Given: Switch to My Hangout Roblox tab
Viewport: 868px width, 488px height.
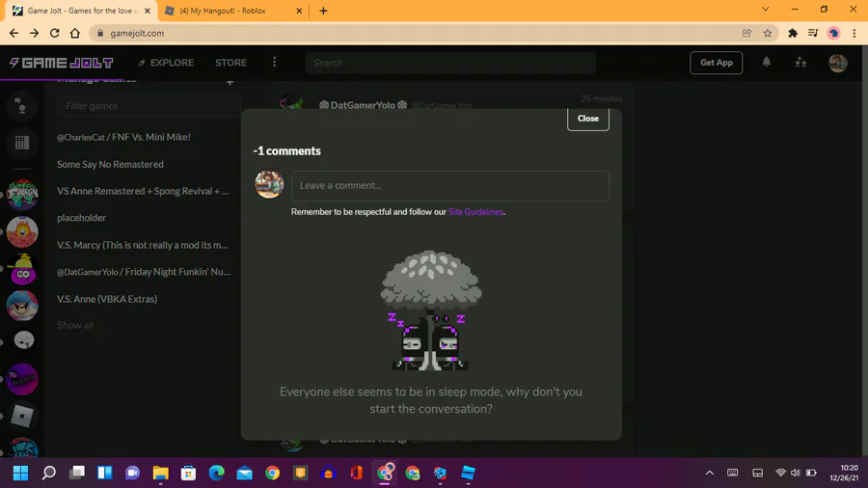Looking at the screenshot, I should pyautogui.click(x=222, y=11).
